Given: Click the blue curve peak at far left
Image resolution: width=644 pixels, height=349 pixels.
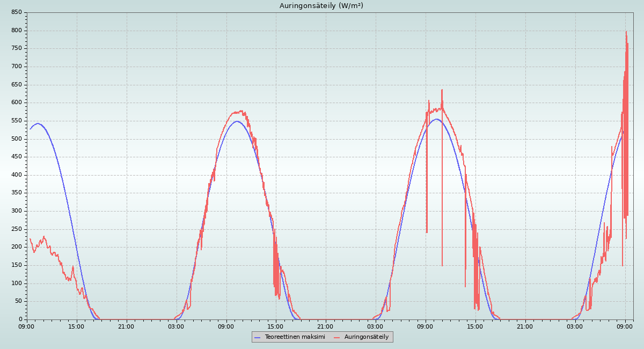Looking at the screenshot, I should click(38, 123).
